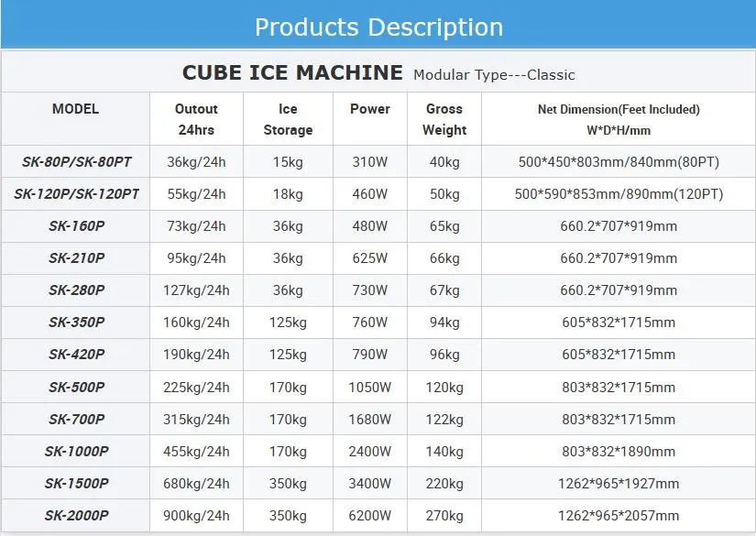Click the SK-120P/SK-120PT model cell
The width and height of the screenshot is (756, 536).
pos(77,194)
